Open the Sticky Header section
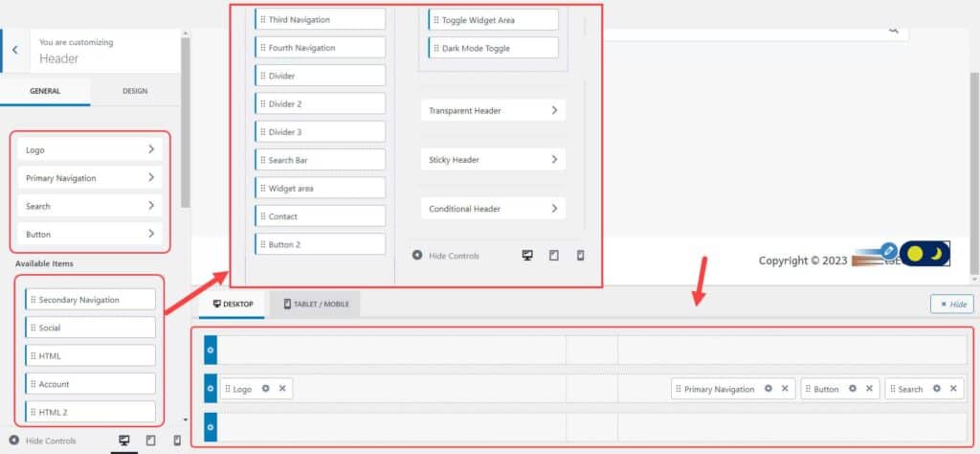980x454 pixels. (x=493, y=159)
